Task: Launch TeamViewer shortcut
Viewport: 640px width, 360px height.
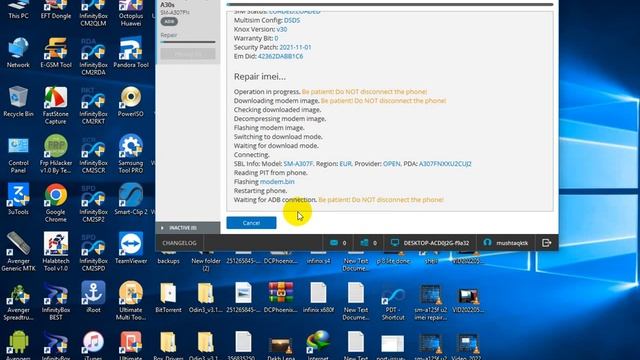Action: 131,248
